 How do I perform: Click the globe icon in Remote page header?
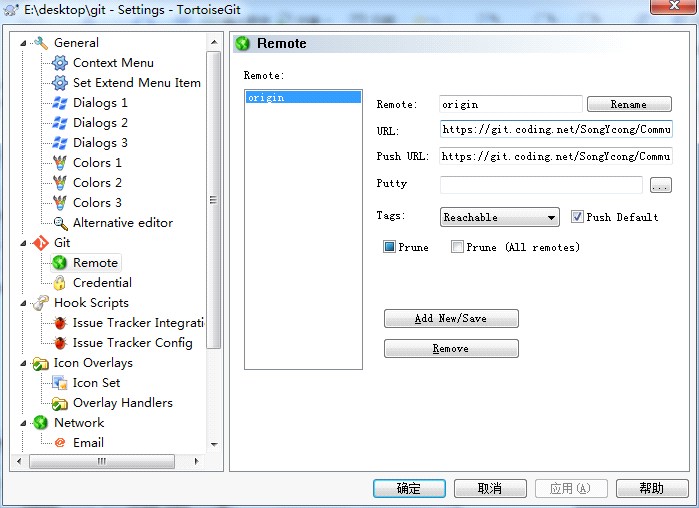coord(243,43)
